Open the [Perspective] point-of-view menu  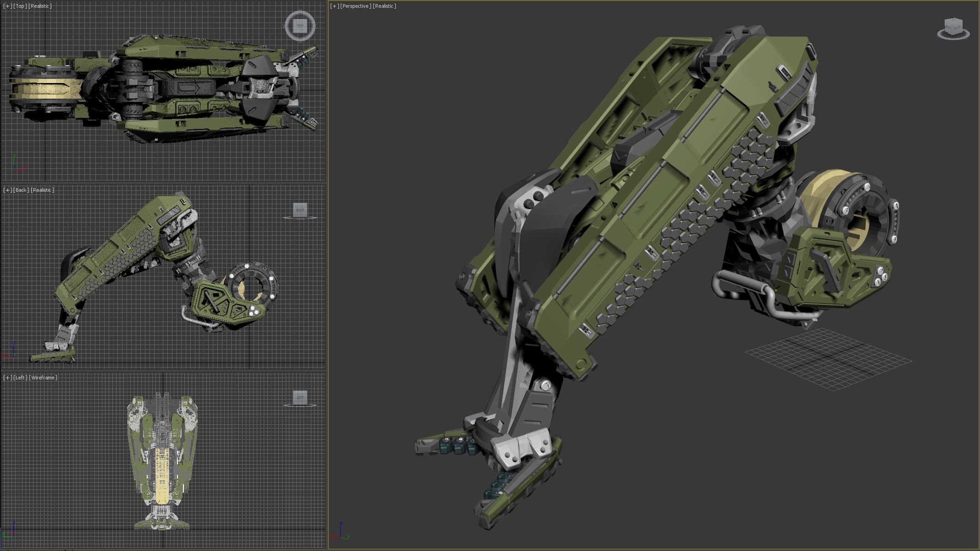(355, 6)
